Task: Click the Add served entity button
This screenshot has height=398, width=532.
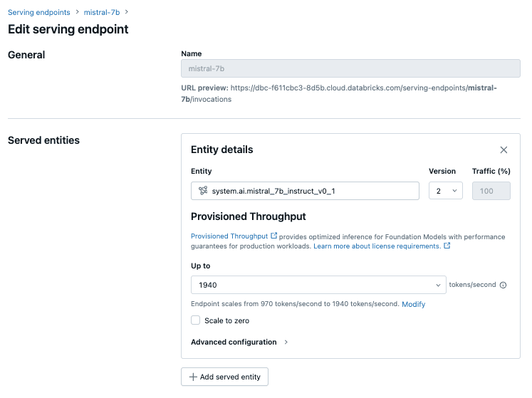Action: (224, 377)
